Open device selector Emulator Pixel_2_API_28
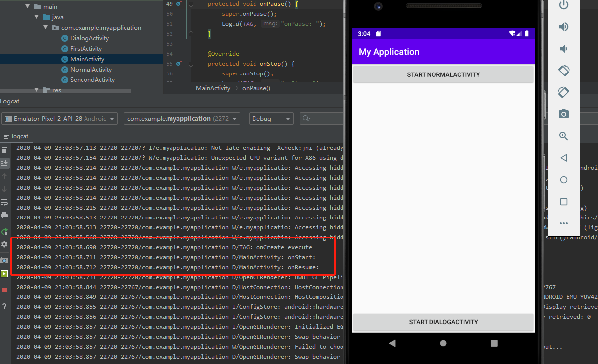The height and width of the screenshot is (364, 598). tap(60, 119)
